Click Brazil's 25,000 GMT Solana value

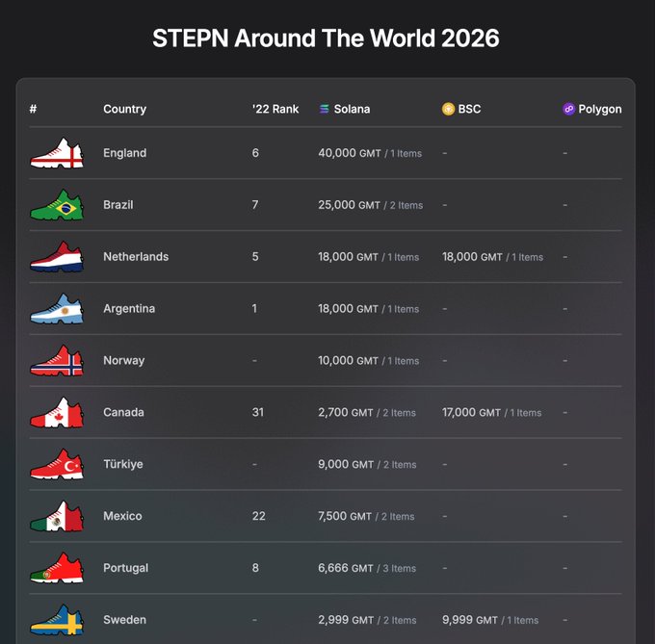click(x=349, y=205)
